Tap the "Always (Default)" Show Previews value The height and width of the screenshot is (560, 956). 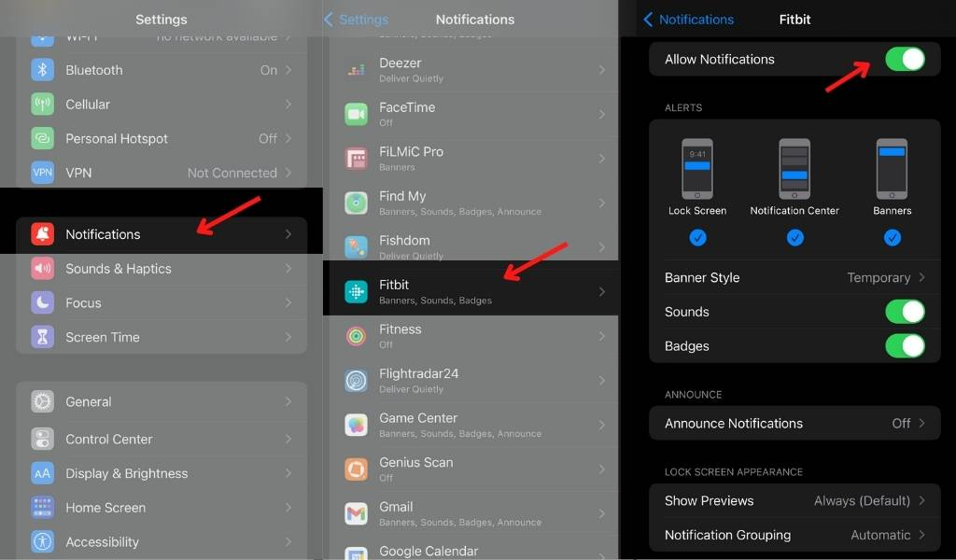[x=862, y=500]
